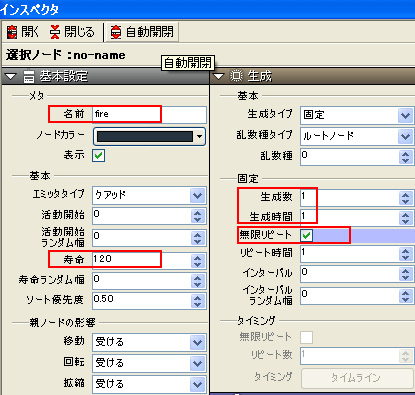Click the 乱数種 value field

tap(350, 157)
